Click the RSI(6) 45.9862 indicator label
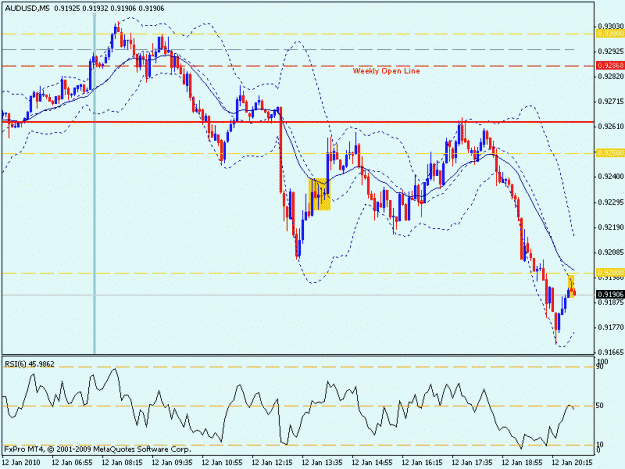The image size is (625, 469). (x=29, y=364)
